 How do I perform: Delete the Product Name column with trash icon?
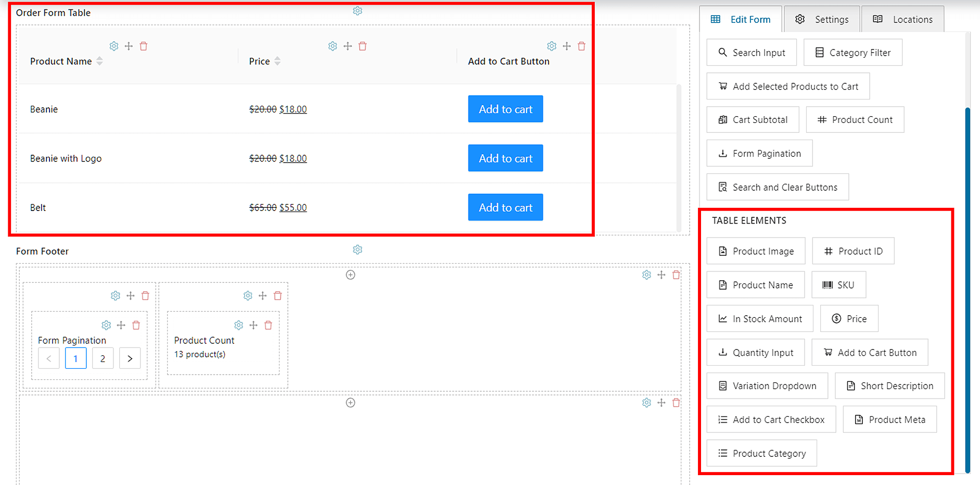pos(144,46)
